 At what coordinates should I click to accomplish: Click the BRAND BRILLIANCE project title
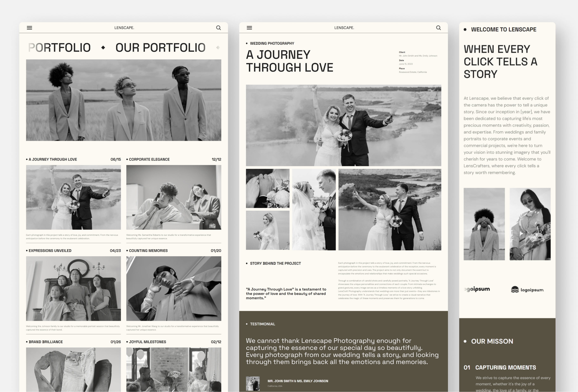click(x=46, y=341)
